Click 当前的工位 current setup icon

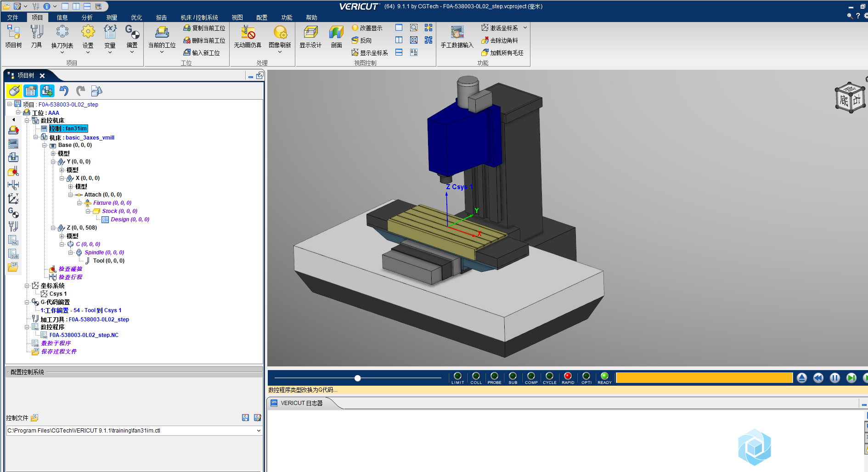[x=162, y=39]
